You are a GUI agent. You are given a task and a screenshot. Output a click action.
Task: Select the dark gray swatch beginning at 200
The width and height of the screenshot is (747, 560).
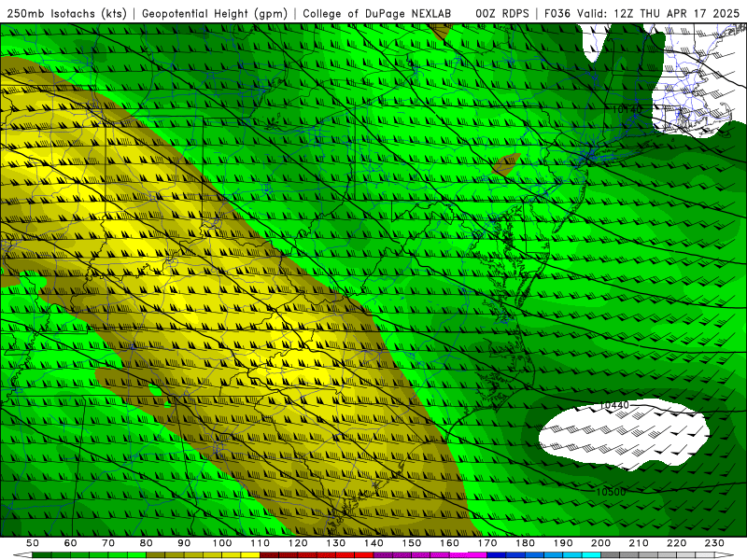pyautogui.click(x=611, y=555)
